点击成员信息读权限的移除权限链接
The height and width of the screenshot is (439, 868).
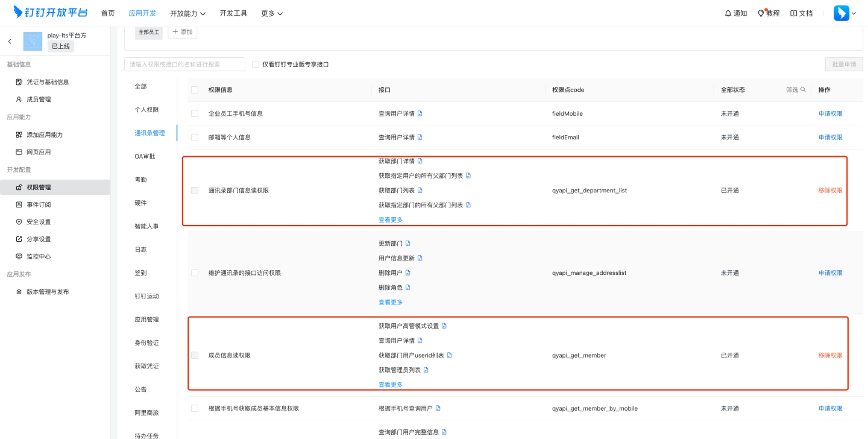[830, 355]
